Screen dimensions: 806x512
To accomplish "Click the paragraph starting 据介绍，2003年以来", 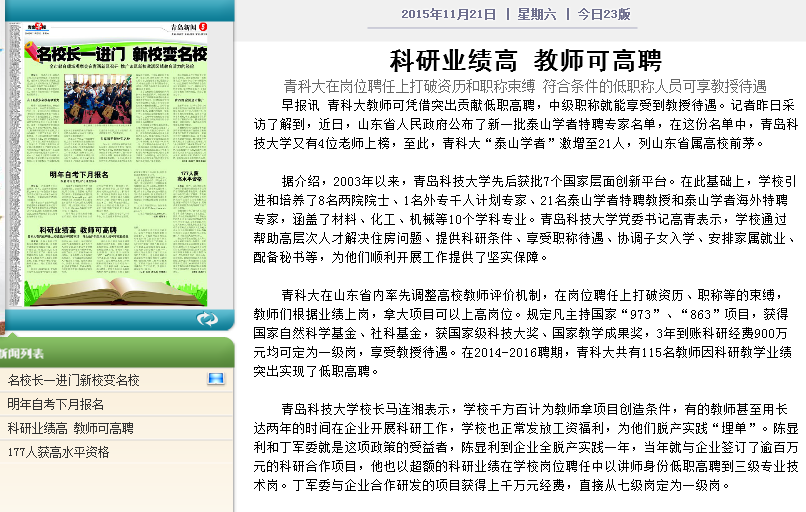I will click(x=525, y=219).
